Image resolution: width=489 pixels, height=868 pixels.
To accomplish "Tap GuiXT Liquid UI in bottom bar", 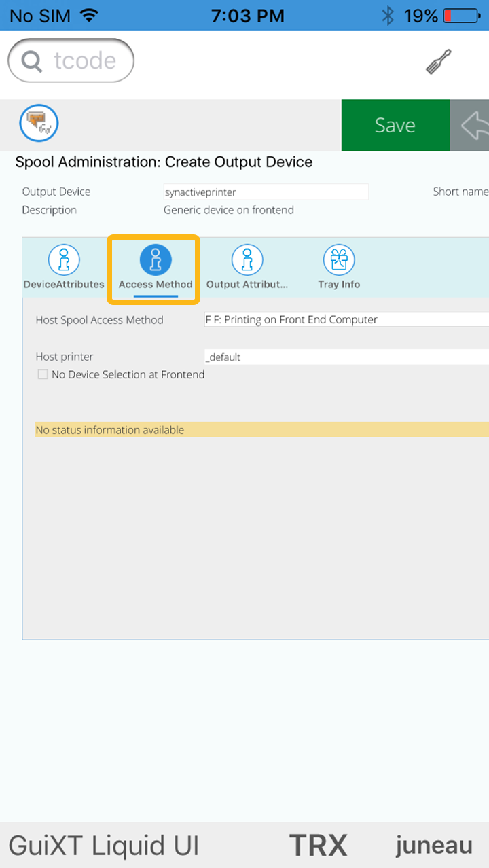I will pyautogui.click(x=104, y=846).
